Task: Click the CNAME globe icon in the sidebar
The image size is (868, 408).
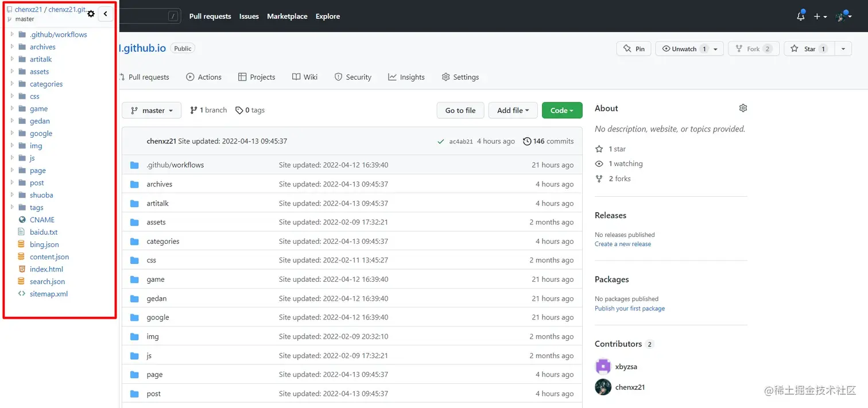Action: click(22, 220)
